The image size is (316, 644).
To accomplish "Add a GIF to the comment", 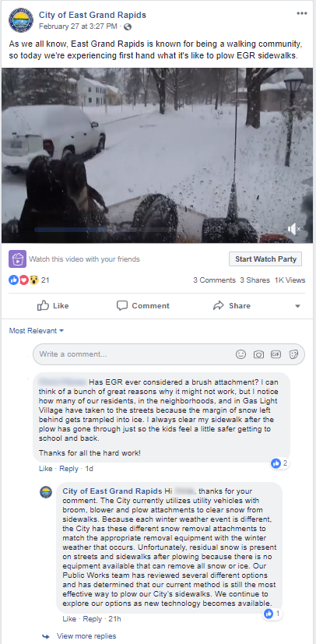I will coord(276,354).
